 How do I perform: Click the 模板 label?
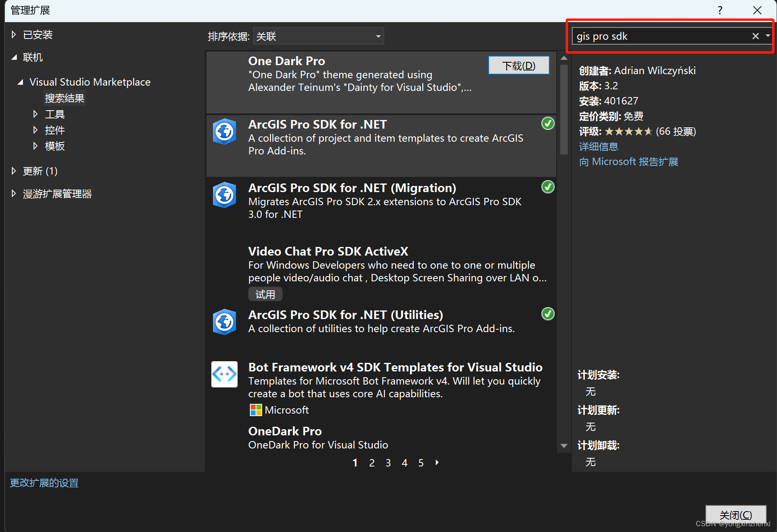(x=54, y=146)
